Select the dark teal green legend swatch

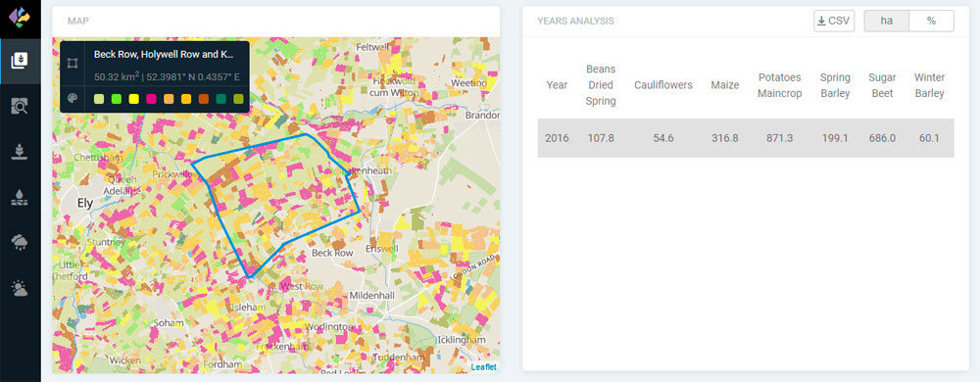coord(221,99)
